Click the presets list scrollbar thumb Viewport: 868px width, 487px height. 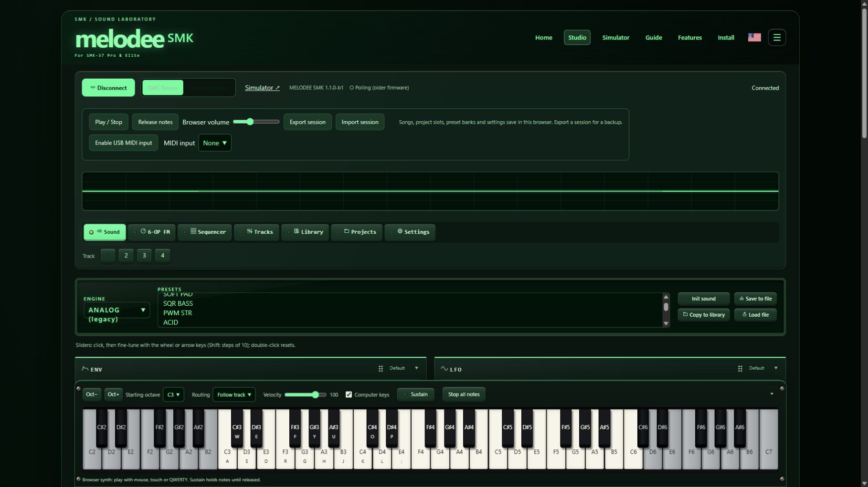(x=666, y=307)
